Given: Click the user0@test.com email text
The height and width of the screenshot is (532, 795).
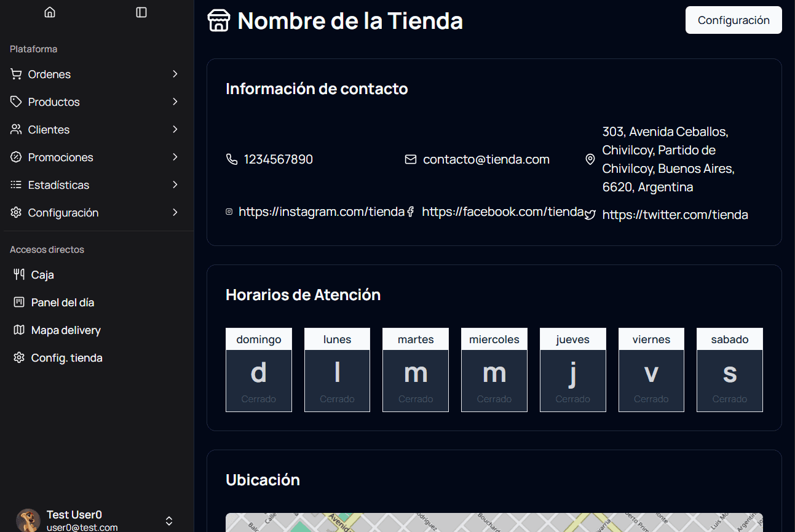Looking at the screenshot, I should tap(82, 528).
